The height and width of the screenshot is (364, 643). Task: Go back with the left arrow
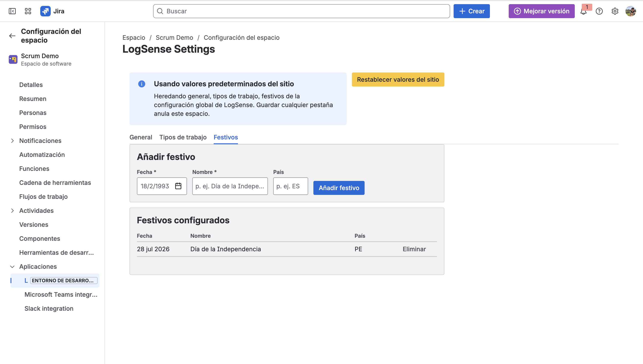(x=12, y=36)
